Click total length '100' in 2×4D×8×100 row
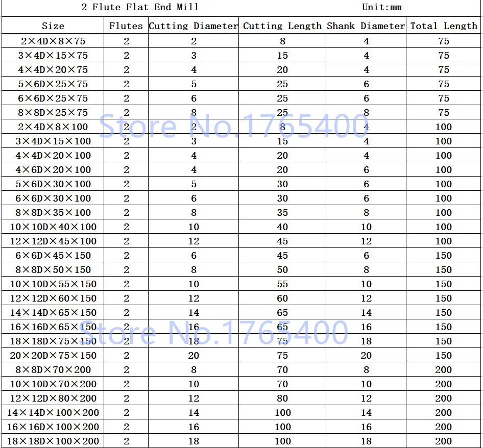Image resolution: width=483 pixels, height=448 pixels. 444,127
